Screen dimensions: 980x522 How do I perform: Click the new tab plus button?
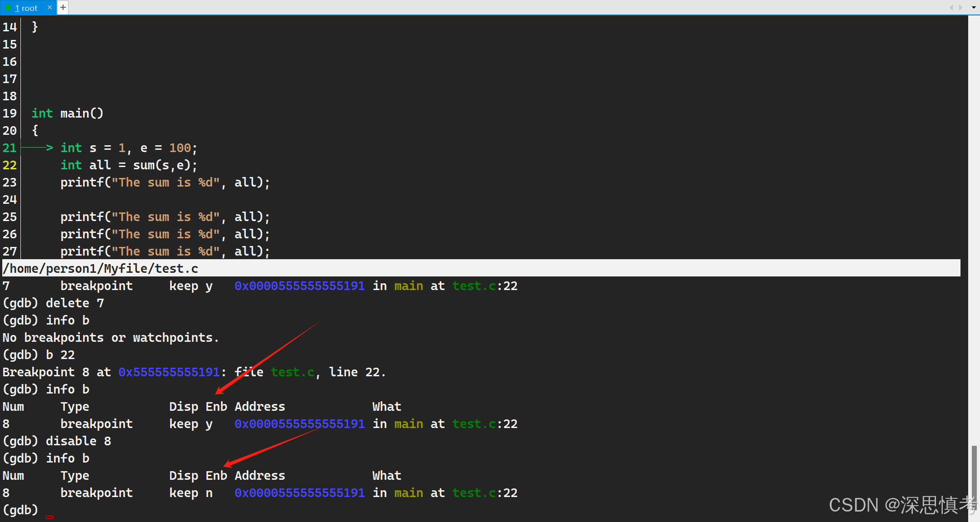point(63,7)
